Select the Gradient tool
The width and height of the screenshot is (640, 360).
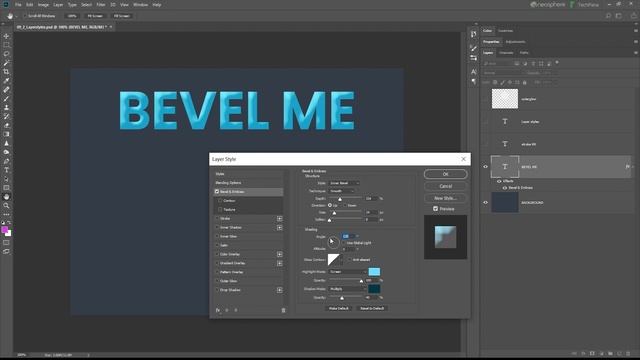pos(6,134)
